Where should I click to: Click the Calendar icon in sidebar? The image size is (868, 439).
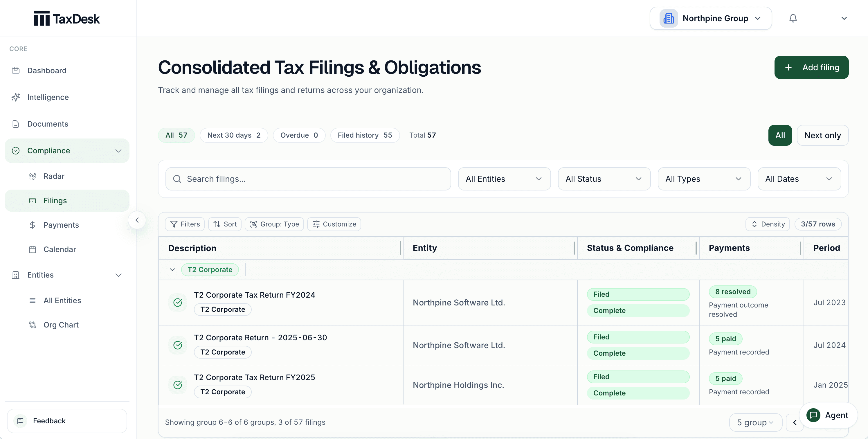point(32,249)
